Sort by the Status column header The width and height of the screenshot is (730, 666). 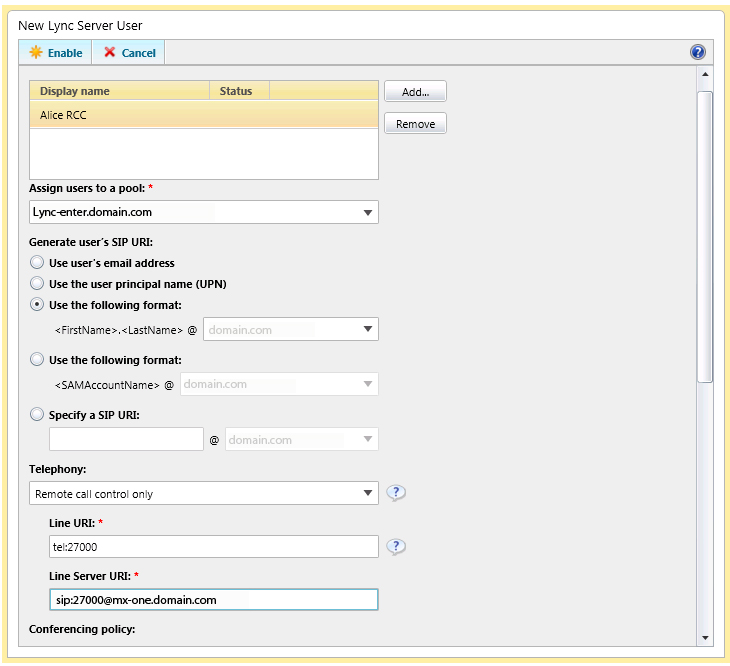(x=238, y=91)
